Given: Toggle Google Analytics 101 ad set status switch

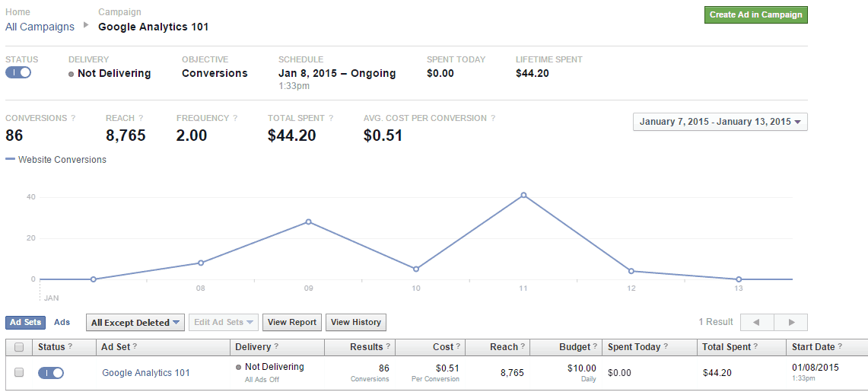Looking at the screenshot, I should (51, 373).
